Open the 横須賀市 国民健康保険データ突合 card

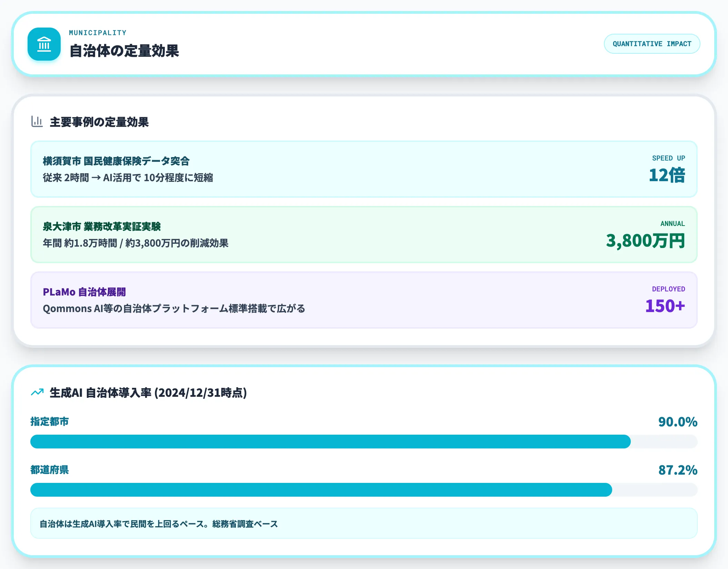coord(364,169)
